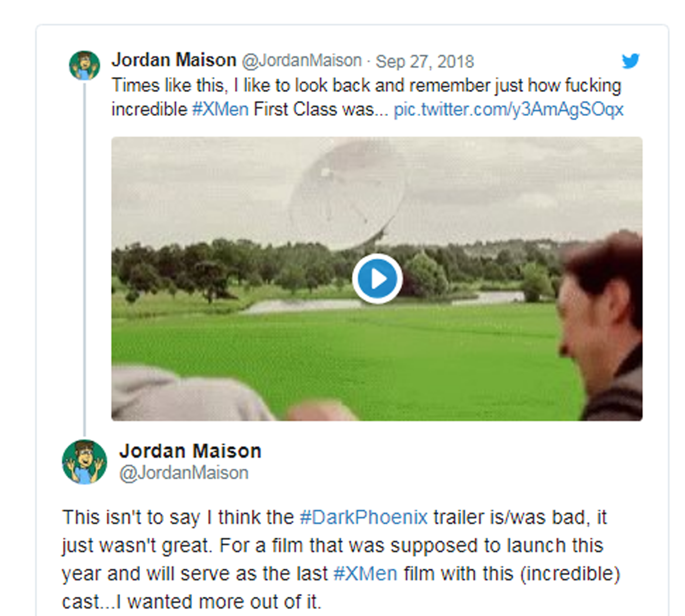The width and height of the screenshot is (685, 616).
Task: Open the @JordanMaison handle in reply tweet
Action: coord(184,473)
